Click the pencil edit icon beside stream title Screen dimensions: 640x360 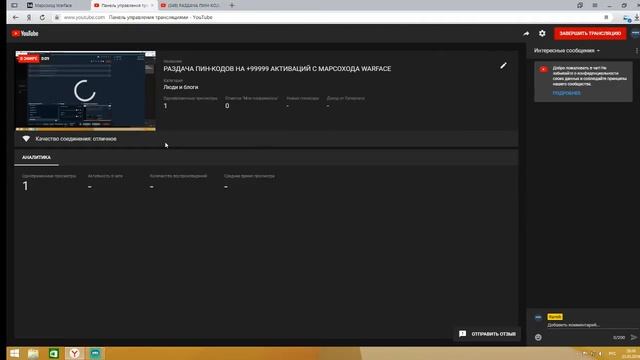coord(503,66)
